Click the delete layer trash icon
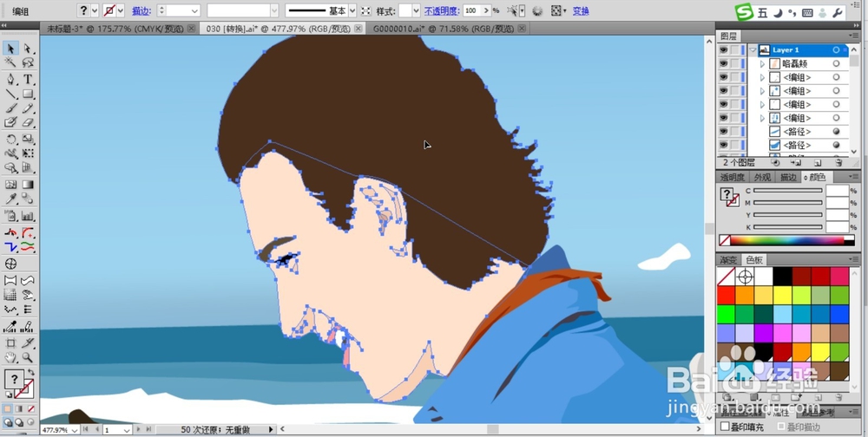This screenshot has width=868, height=437. (x=838, y=163)
